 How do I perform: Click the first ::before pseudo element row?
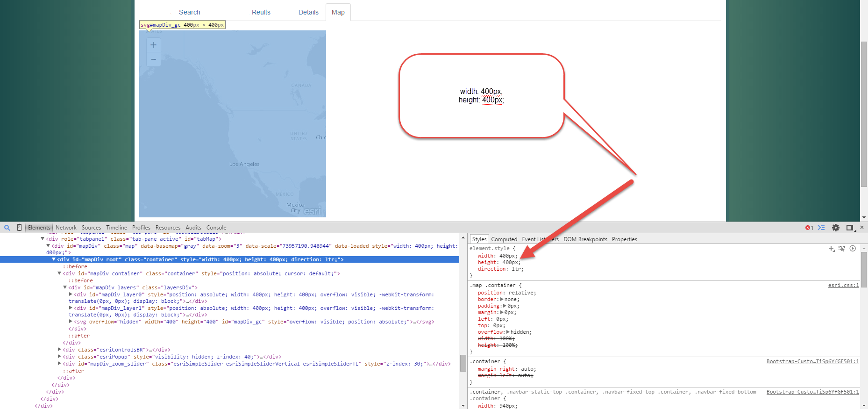[75, 267]
